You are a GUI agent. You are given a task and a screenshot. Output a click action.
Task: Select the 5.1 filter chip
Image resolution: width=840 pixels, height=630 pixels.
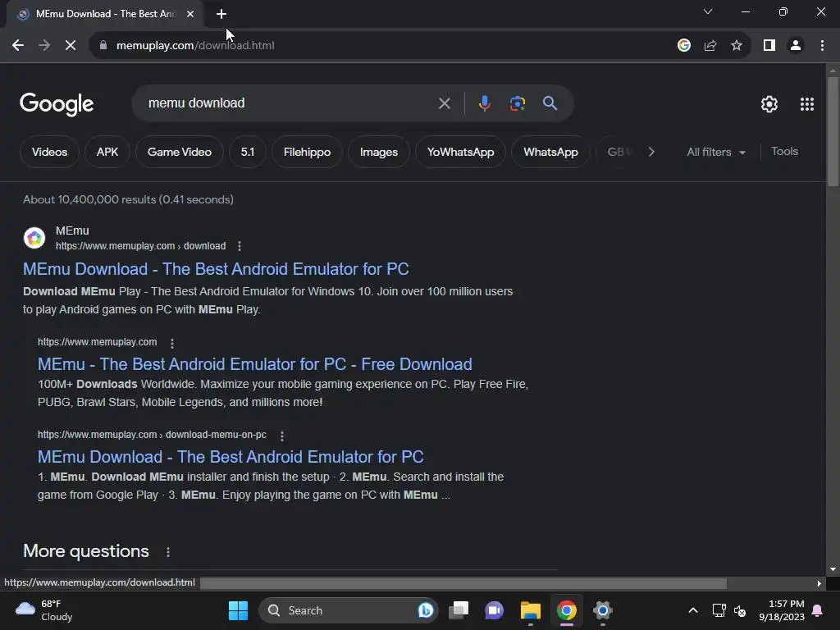coord(248,152)
